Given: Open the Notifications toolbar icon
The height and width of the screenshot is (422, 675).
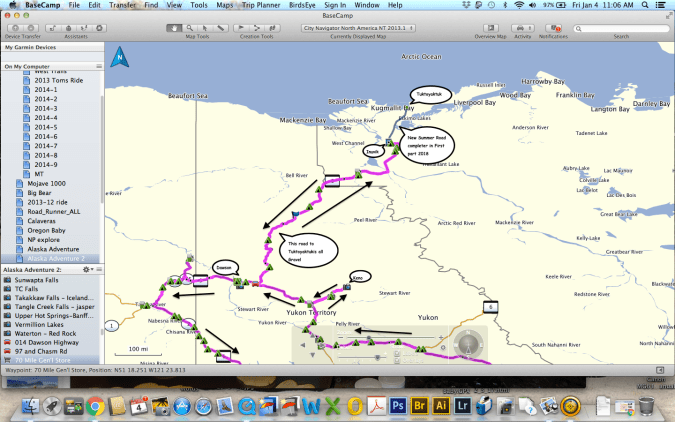Looking at the screenshot, I should tap(553, 27).
